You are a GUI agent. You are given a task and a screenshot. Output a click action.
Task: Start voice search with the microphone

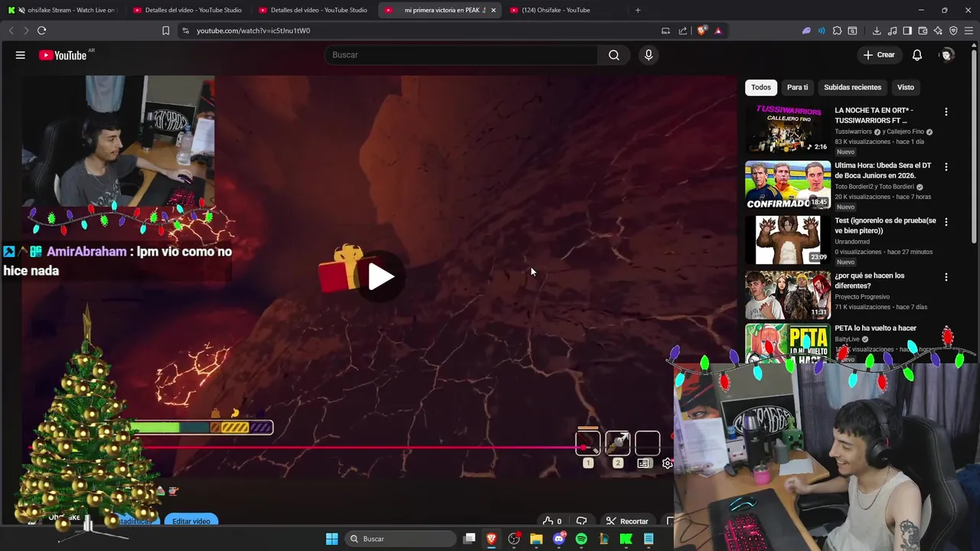click(x=648, y=55)
